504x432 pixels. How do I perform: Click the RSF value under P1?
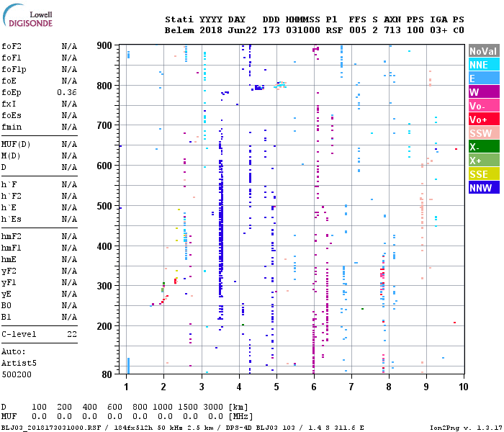click(334, 30)
